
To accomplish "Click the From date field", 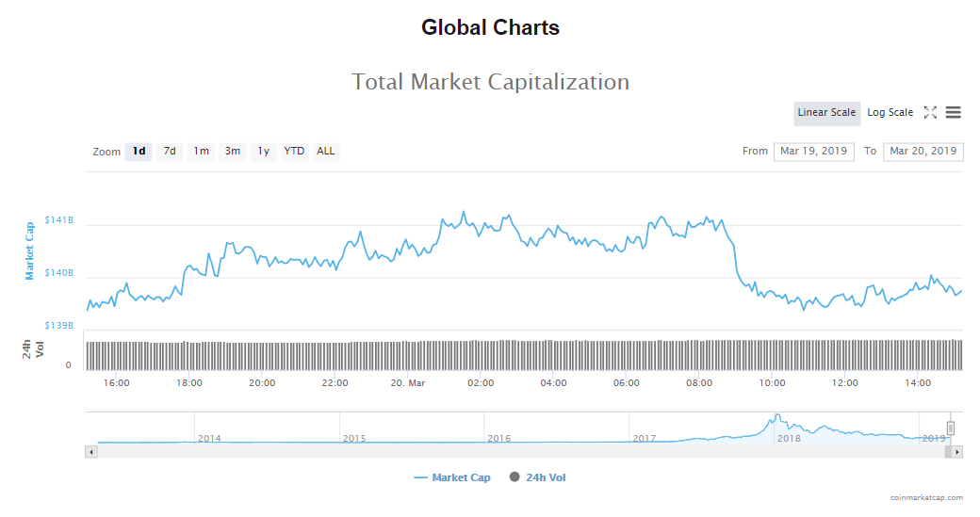I will coord(813,152).
